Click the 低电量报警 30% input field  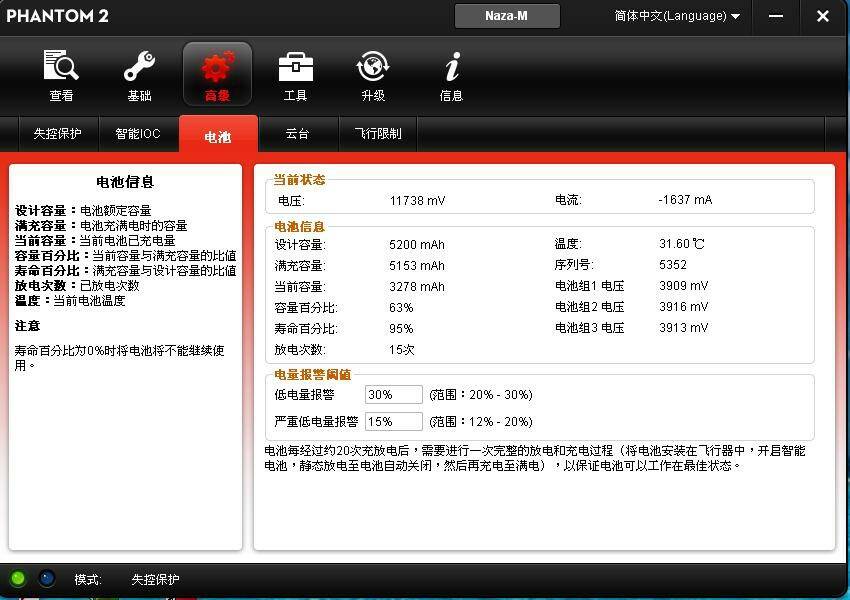[394, 395]
